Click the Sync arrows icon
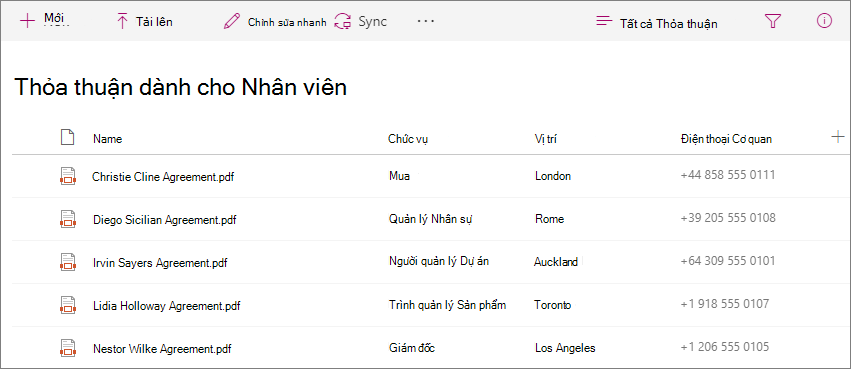This screenshot has width=851, height=369. point(343,22)
